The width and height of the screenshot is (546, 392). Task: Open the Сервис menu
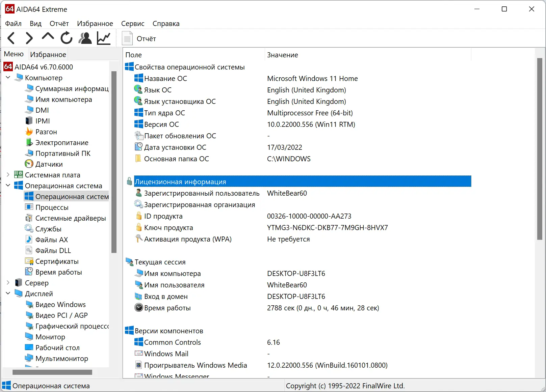click(x=132, y=23)
